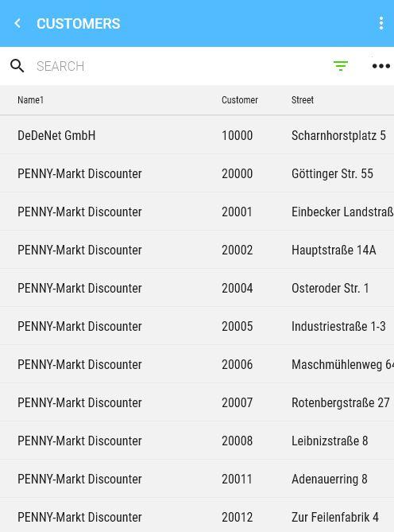Image resolution: width=394 pixels, height=532 pixels.
Task: Open the DeDeNet GmbH customer row
Action: (197, 135)
